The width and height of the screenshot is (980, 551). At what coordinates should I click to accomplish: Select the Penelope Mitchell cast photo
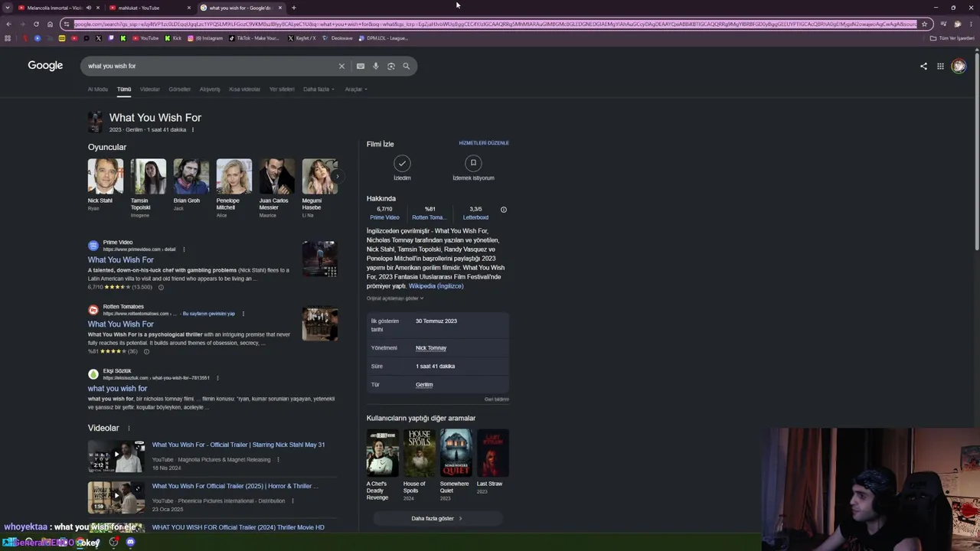[234, 177]
